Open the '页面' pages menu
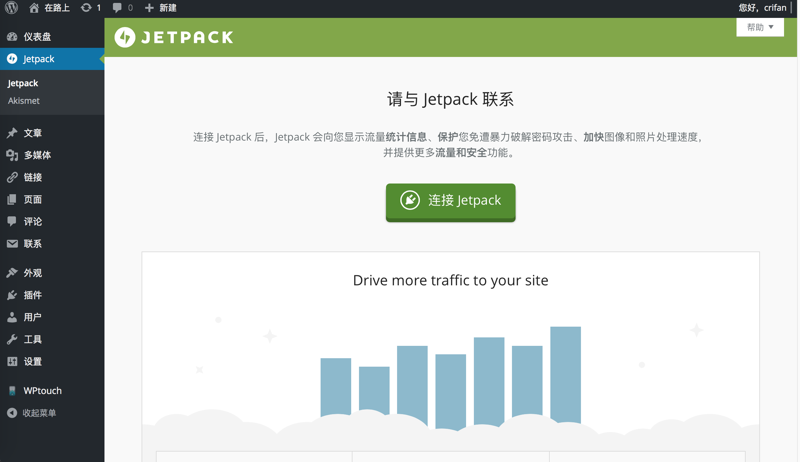Screen dimensions: 800x462 52,199
